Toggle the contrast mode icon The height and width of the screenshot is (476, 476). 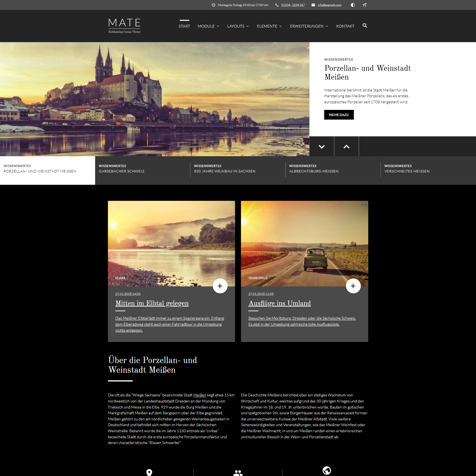pyautogui.click(x=353, y=5)
